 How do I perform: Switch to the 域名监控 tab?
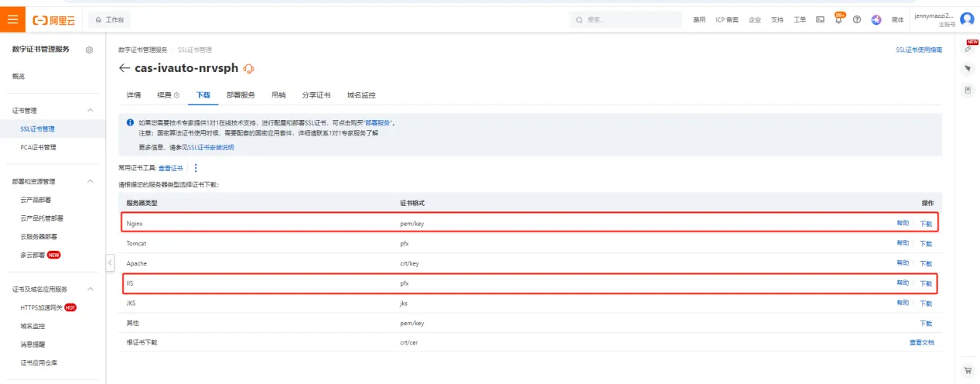[x=361, y=95]
